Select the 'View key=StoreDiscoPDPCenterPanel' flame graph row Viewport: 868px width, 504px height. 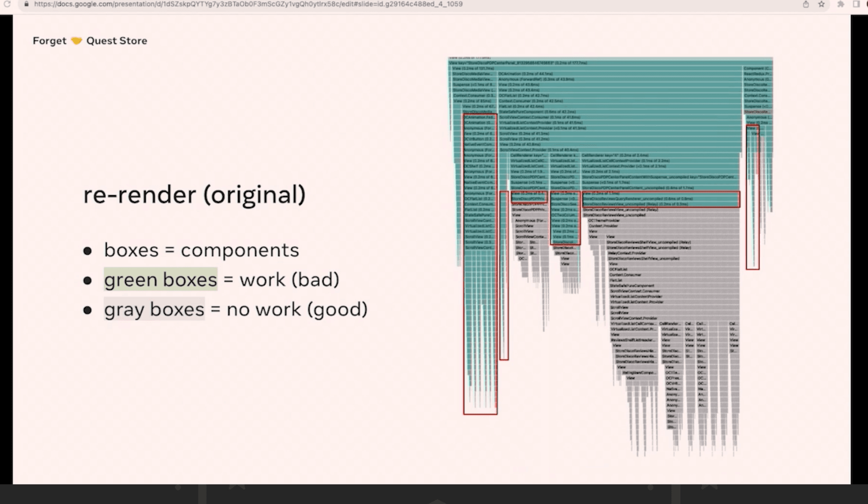(610, 63)
